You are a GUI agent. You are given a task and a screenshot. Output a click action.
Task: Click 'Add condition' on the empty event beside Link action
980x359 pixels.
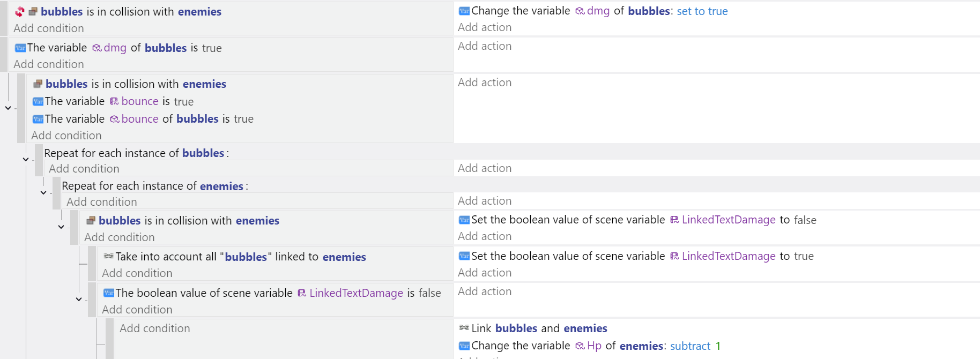tap(155, 328)
